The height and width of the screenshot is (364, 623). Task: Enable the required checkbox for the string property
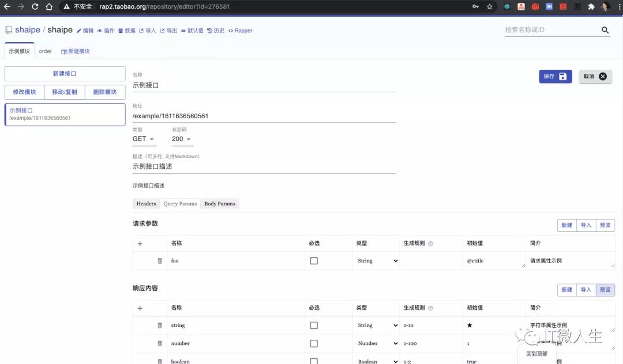[x=313, y=325]
